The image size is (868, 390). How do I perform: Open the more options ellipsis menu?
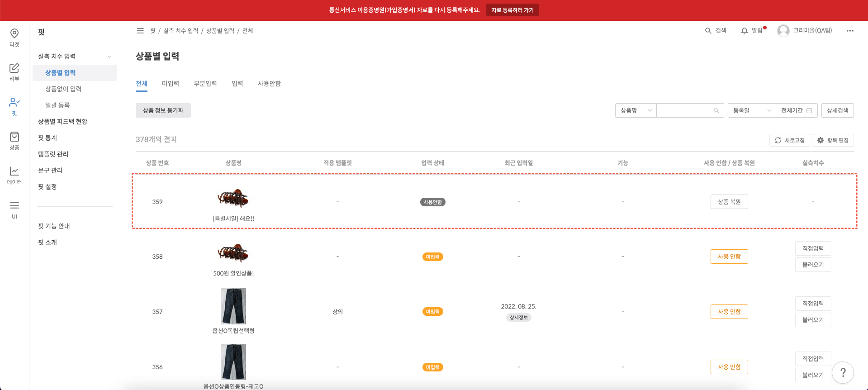850,31
